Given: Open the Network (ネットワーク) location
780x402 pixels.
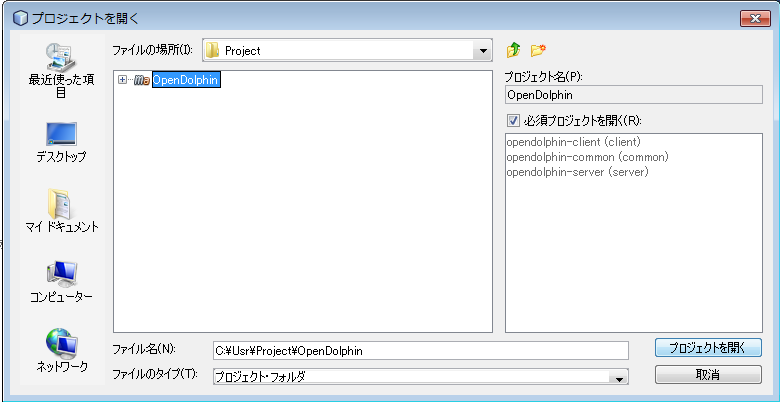Looking at the screenshot, I should [61, 351].
